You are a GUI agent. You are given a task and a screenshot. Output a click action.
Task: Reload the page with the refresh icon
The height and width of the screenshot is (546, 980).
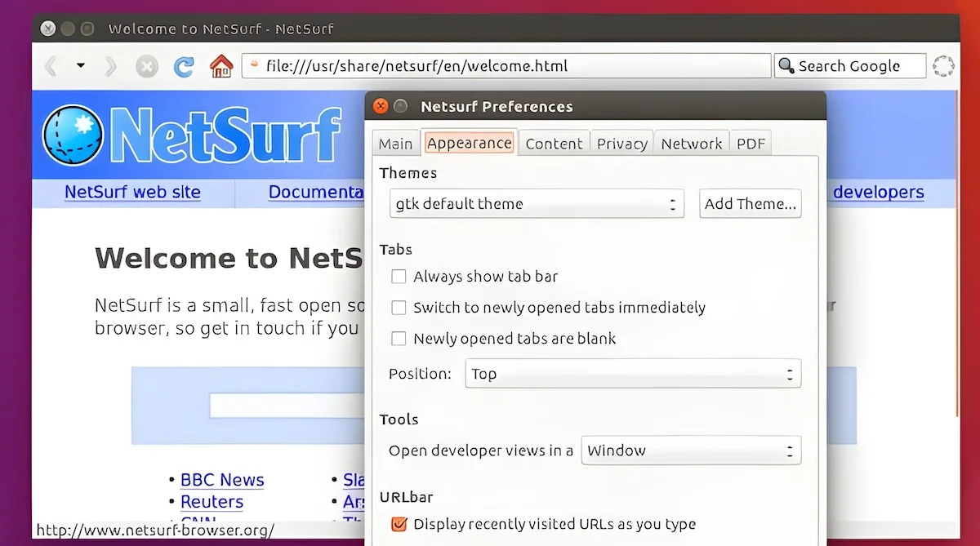pyautogui.click(x=185, y=66)
